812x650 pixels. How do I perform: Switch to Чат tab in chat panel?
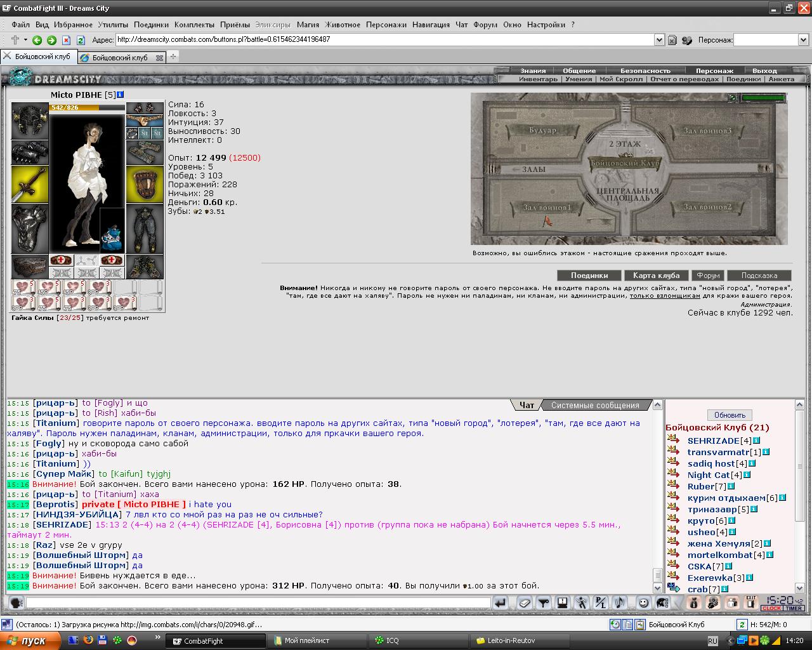pos(527,405)
